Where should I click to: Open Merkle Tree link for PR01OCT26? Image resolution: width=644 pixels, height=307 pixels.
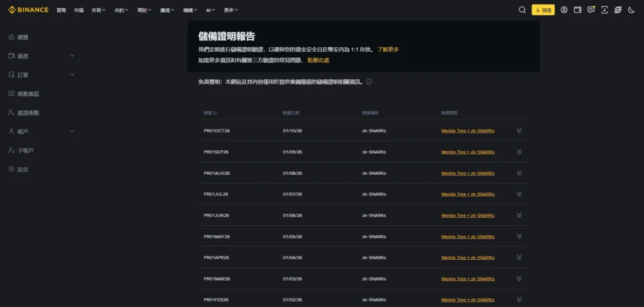click(468, 131)
